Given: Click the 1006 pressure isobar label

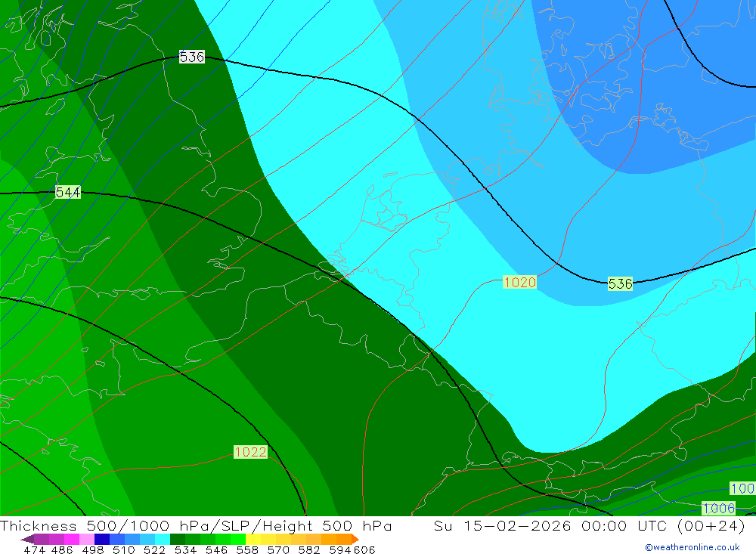Looking at the screenshot, I should coord(718,508).
